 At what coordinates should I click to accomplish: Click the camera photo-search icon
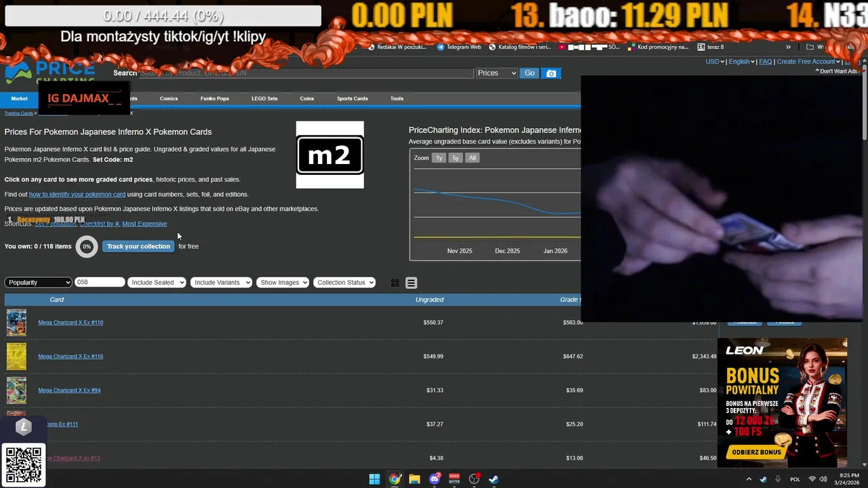tap(551, 73)
